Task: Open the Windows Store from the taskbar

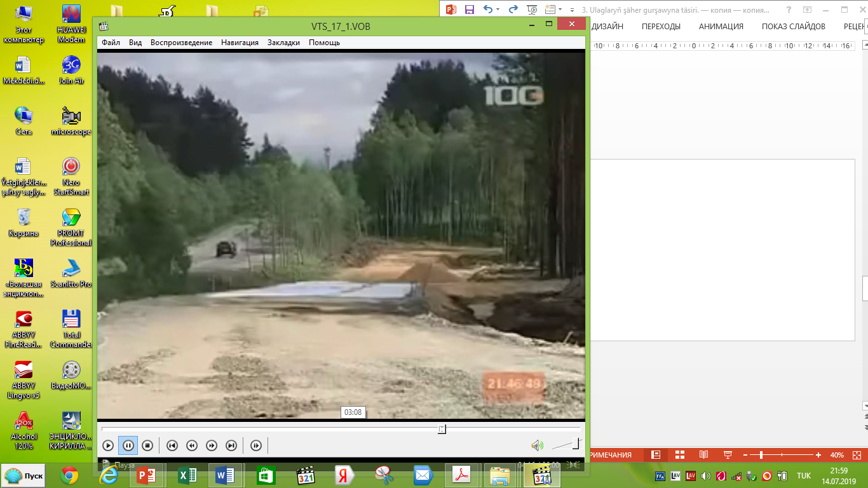Action: pyautogui.click(x=266, y=475)
